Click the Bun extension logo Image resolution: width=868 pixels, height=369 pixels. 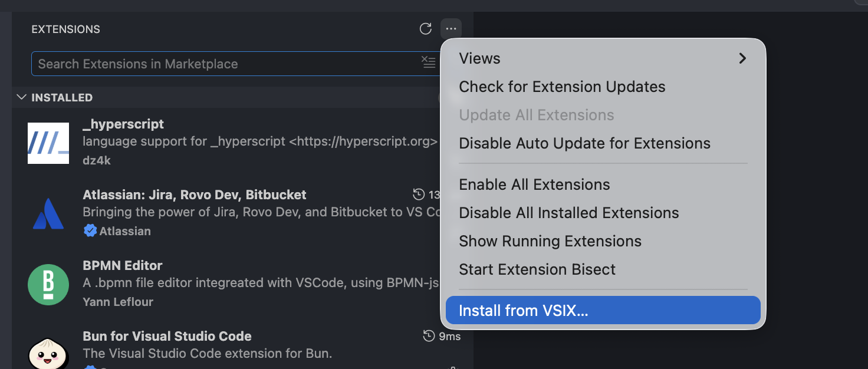(48, 354)
